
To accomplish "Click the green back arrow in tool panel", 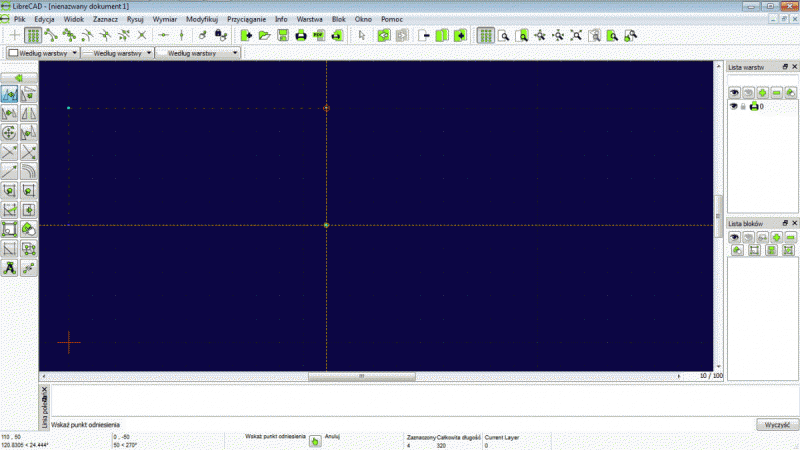I will tap(20, 78).
